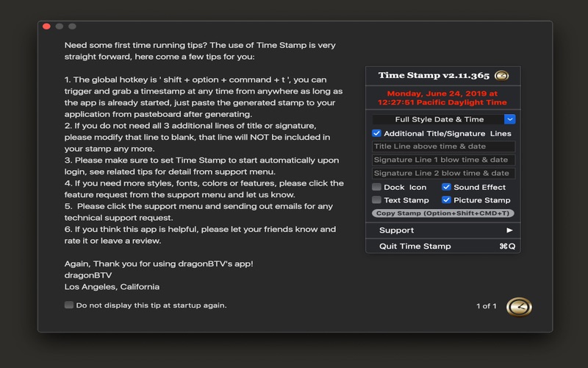This screenshot has width=588, height=368.
Task: Enable the Dock Icon checkbox
Action: click(x=376, y=187)
